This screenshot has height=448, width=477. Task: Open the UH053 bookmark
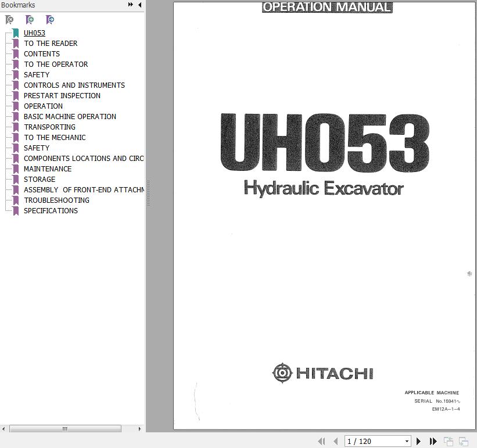pyautogui.click(x=34, y=33)
